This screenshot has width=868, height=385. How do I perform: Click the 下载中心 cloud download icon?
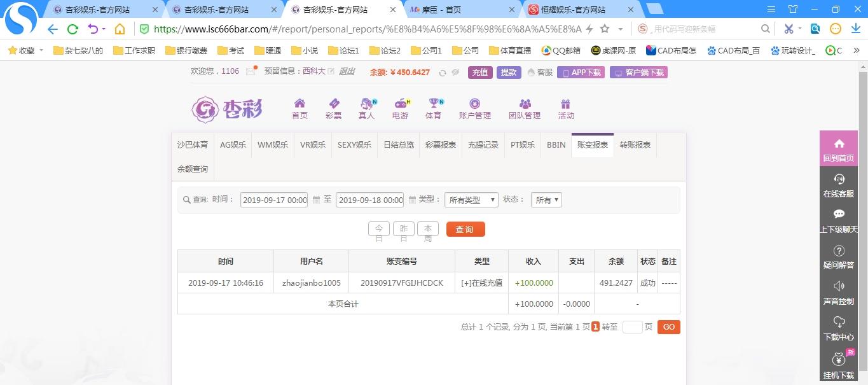[838, 328]
